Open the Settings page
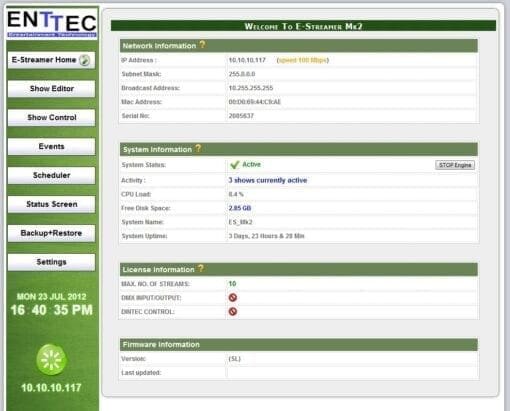The width and height of the screenshot is (510, 411). (51, 262)
